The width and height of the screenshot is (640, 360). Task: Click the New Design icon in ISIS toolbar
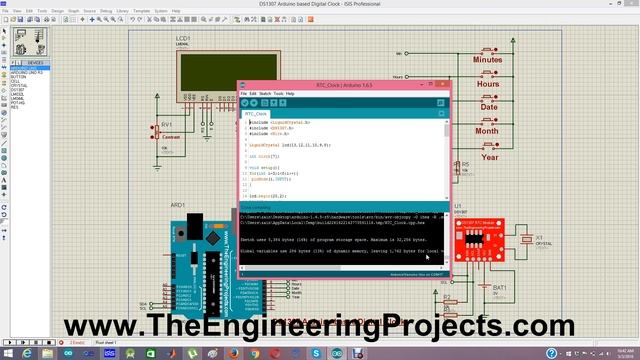point(6,20)
